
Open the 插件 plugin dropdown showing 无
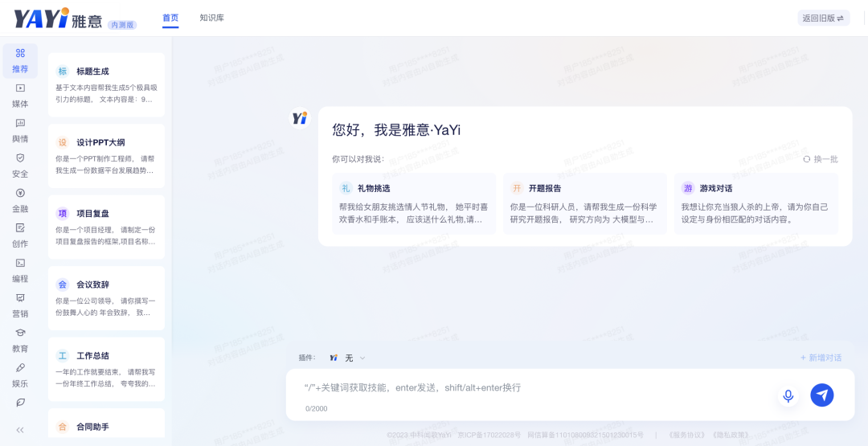point(348,358)
